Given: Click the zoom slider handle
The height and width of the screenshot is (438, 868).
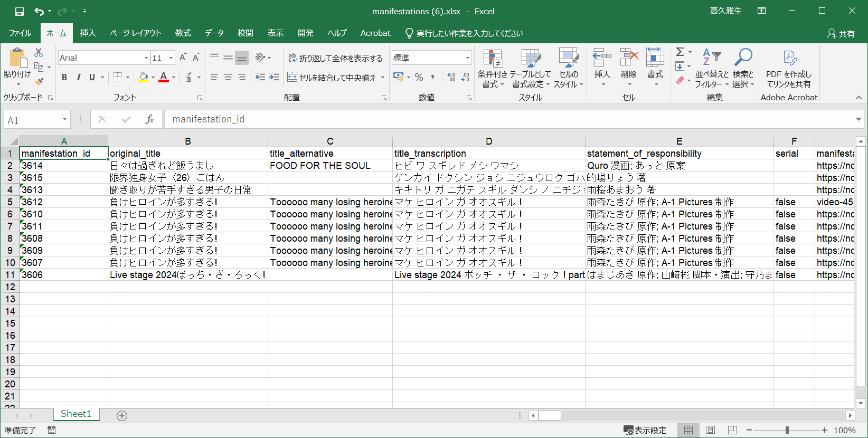Looking at the screenshot, I should (x=787, y=430).
